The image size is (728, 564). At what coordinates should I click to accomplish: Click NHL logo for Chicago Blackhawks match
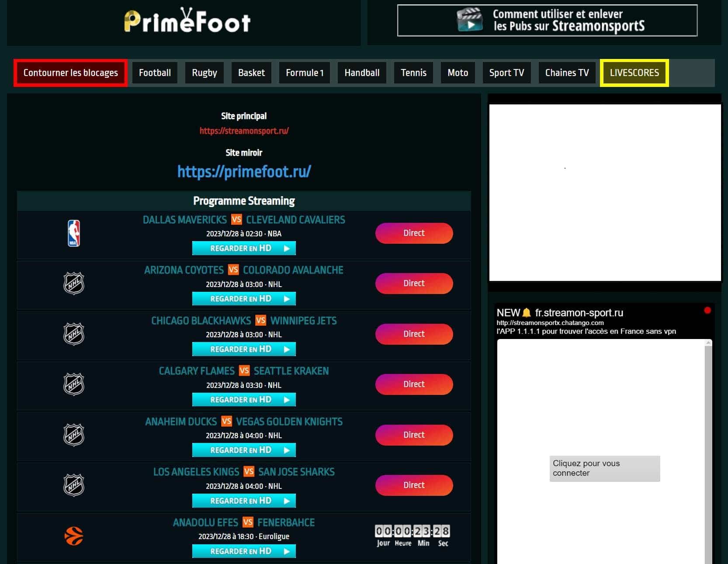click(74, 334)
